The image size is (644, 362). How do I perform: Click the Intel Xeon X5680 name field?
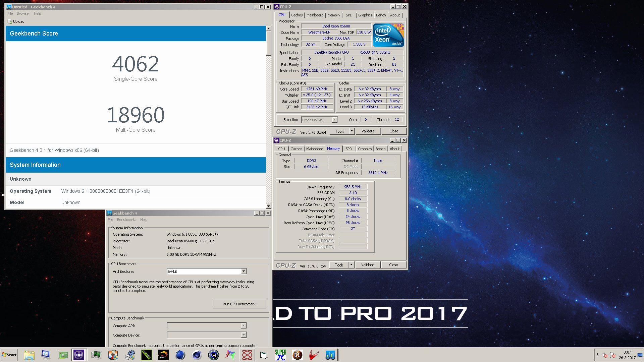(336, 26)
